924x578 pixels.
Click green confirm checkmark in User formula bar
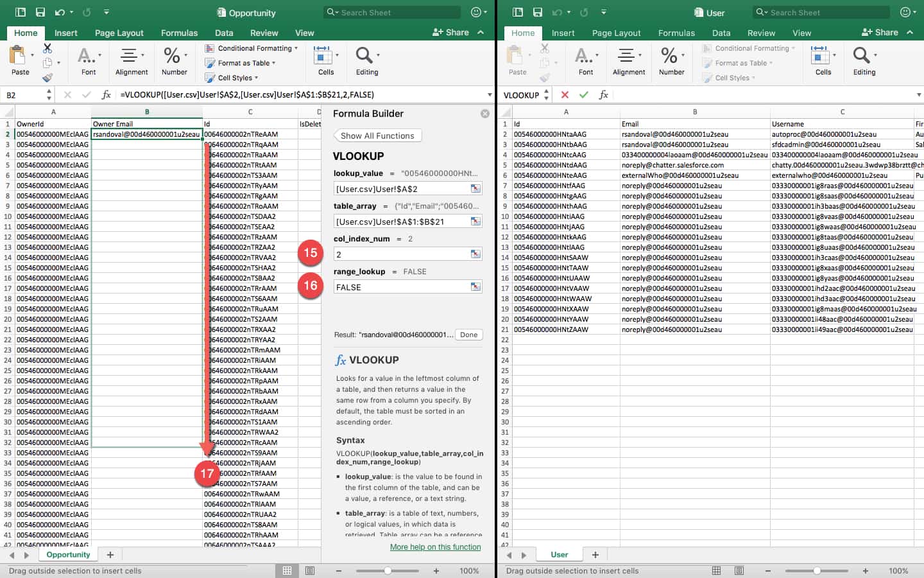583,94
